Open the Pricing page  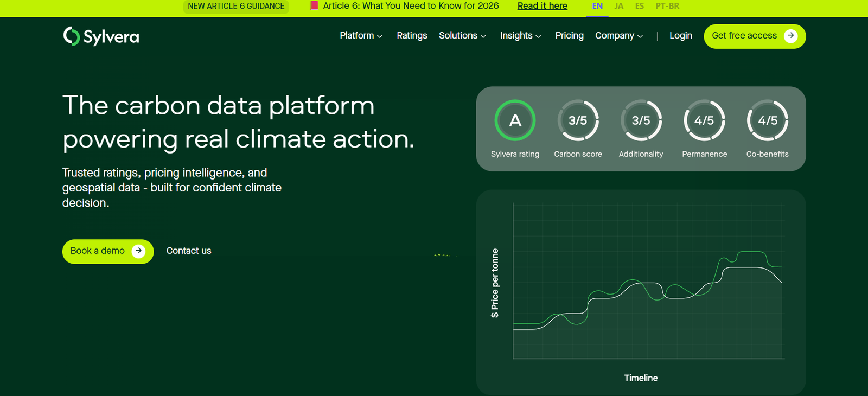point(569,36)
